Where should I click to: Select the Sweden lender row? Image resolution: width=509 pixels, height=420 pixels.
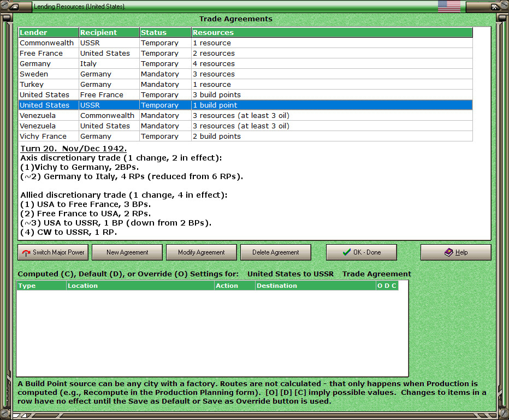tap(245, 74)
